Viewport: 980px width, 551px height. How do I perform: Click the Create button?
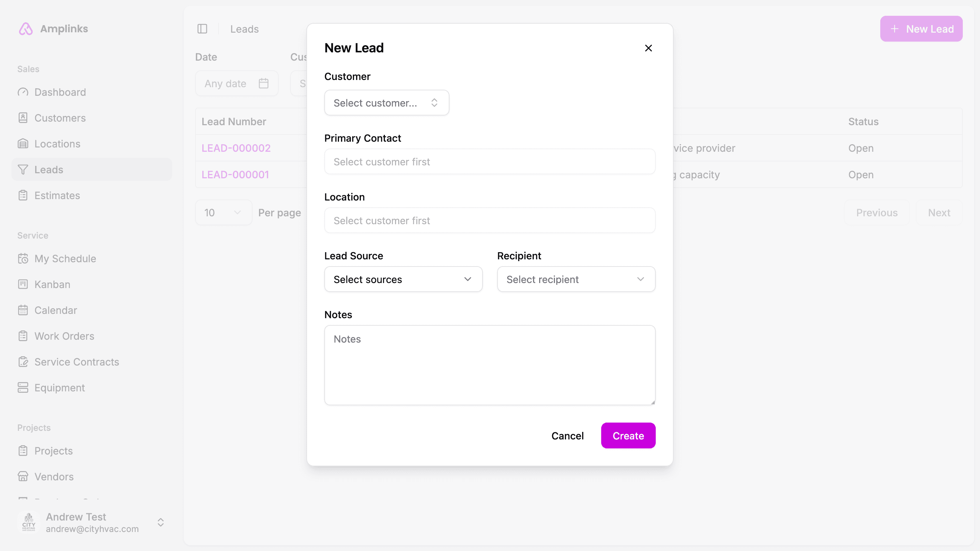point(628,436)
